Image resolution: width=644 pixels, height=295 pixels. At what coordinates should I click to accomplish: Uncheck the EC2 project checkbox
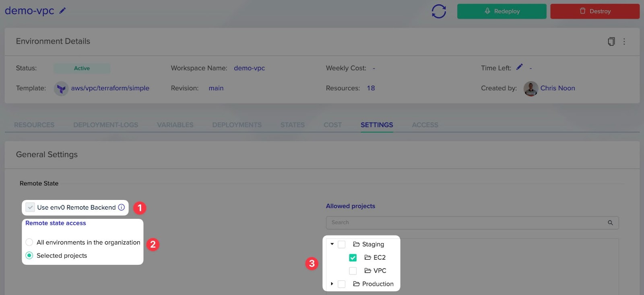[x=353, y=258]
